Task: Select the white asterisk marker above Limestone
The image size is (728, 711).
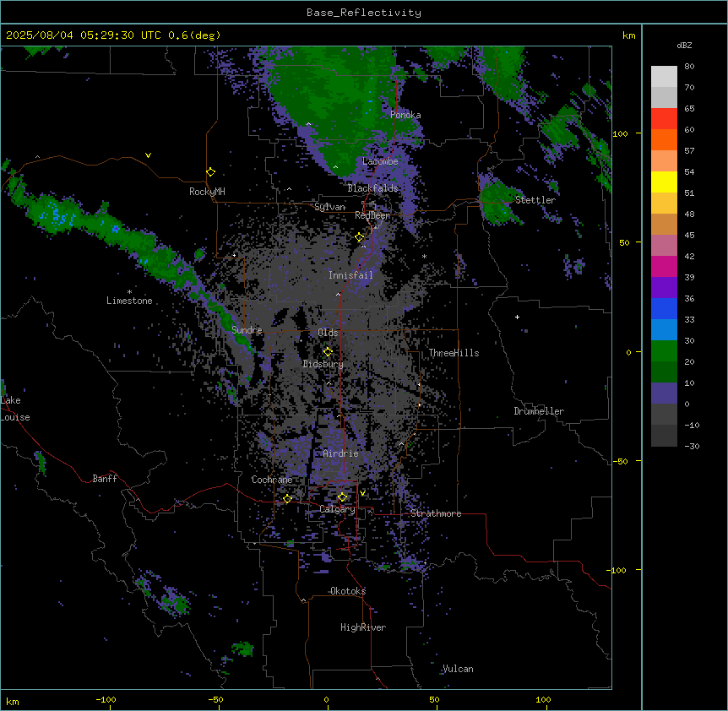Action: point(129,292)
